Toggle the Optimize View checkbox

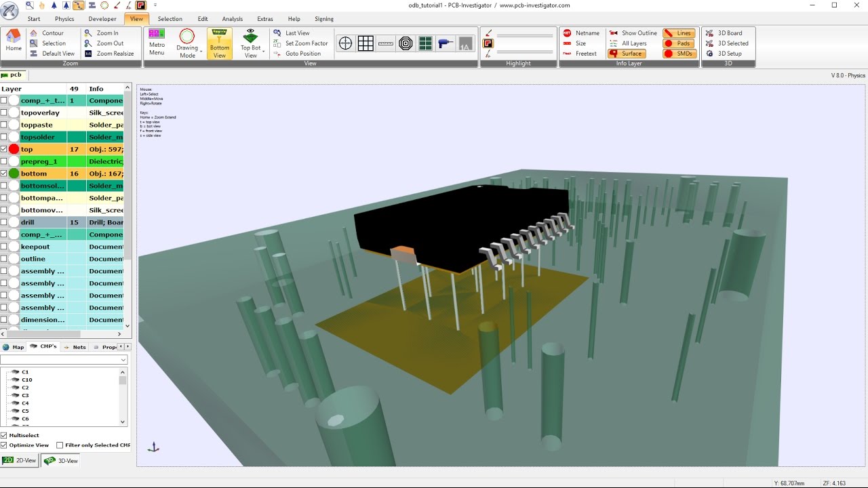coord(4,445)
